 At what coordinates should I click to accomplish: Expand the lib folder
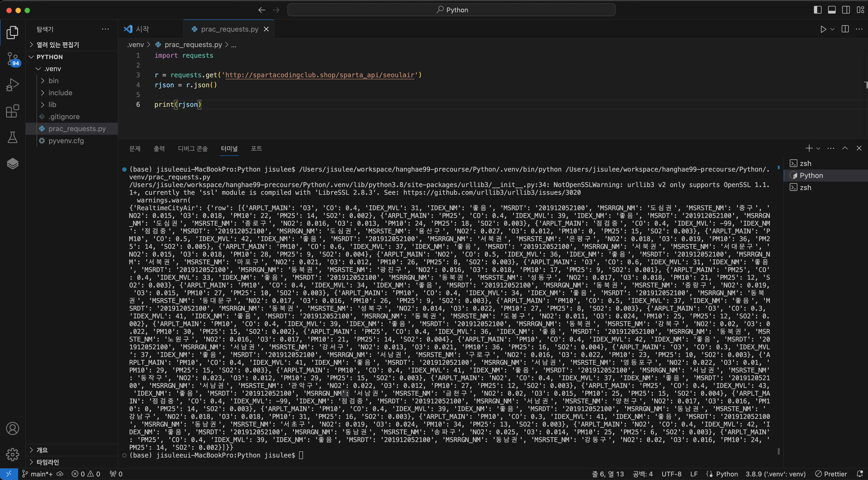72,105
